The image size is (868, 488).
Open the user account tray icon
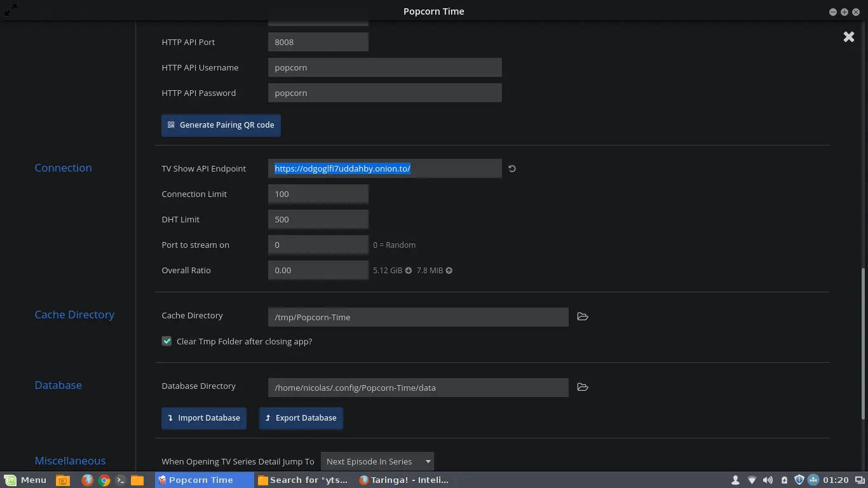click(x=736, y=480)
